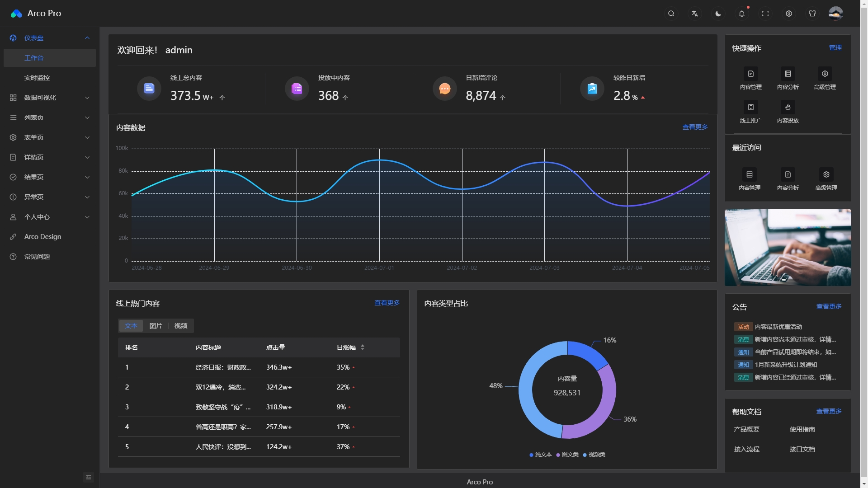This screenshot has width=868, height=488.
Task: Enter fullscreen mode via top bar icon
Action: (765, 14)
